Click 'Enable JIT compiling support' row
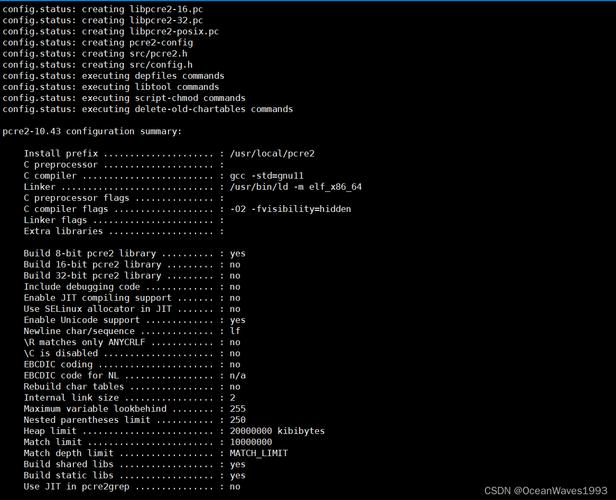The height and width of the screenshot is (500, 616). [x=132, y=298]
